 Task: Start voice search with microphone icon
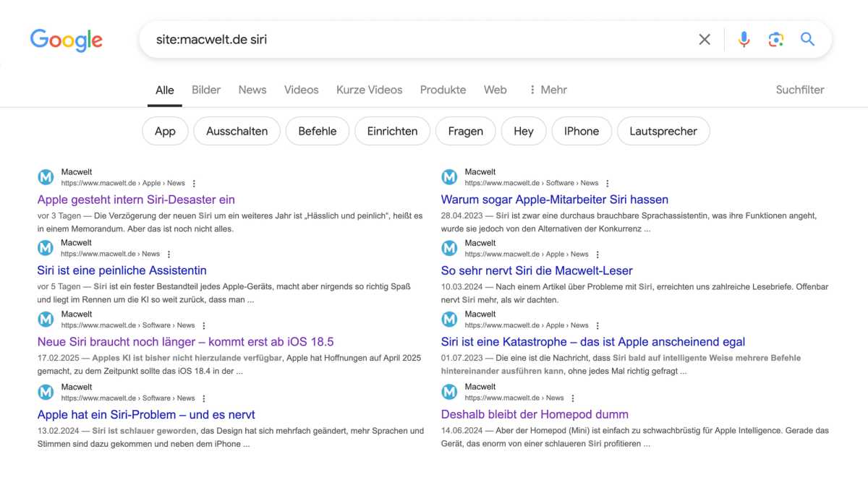[x=744, y=40]
